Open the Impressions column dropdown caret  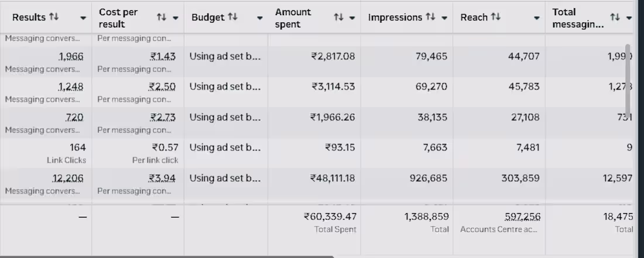(445, 18)
